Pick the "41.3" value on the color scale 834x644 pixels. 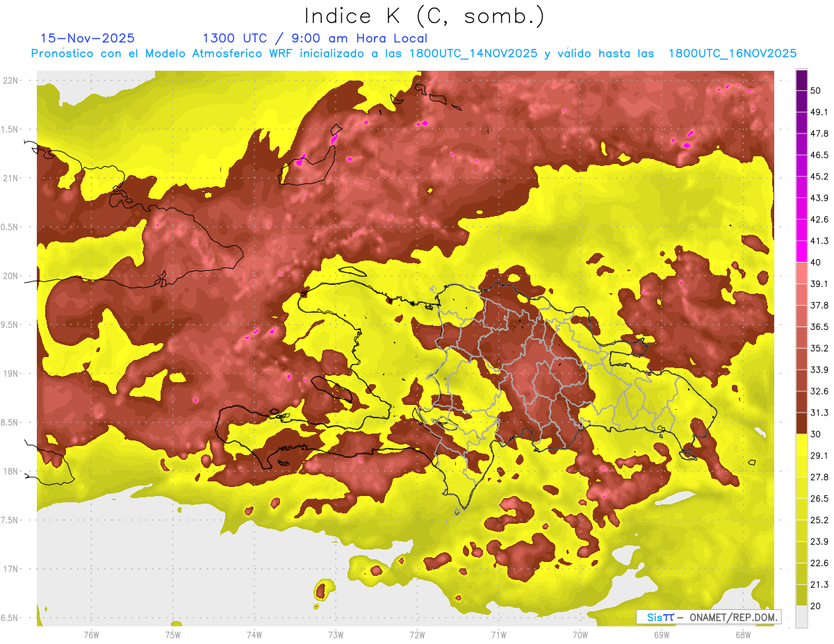pos(819,241)
